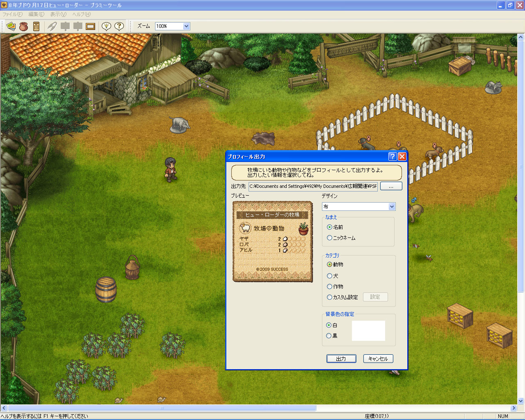The height and width of the screenshot is (420, 525).
Task: Open the ズーム 100% dropdown
Action: (186, 26)
